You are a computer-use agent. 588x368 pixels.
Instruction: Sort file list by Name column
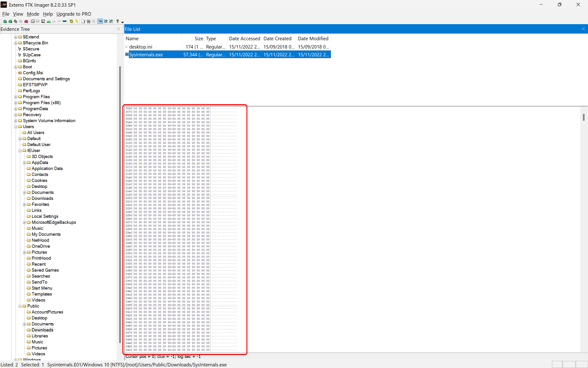click(153, 38)
